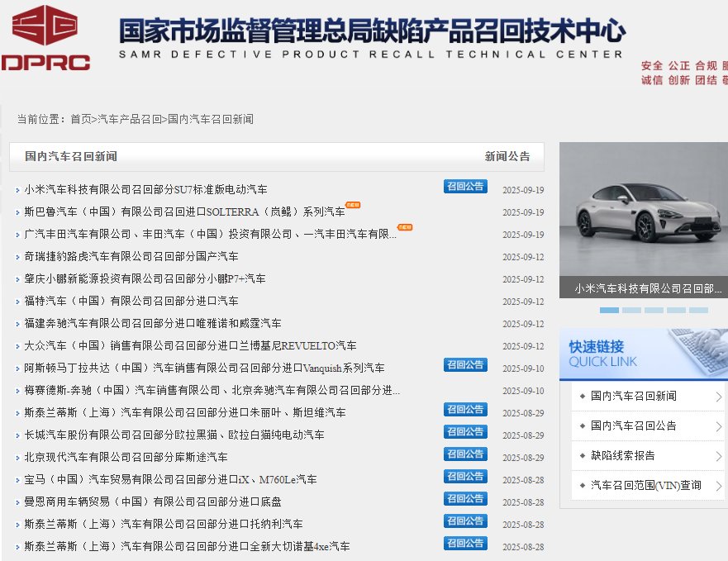Open news 宝马召回进口iX、M760Le汽车
728x561 pixels.
170,479
